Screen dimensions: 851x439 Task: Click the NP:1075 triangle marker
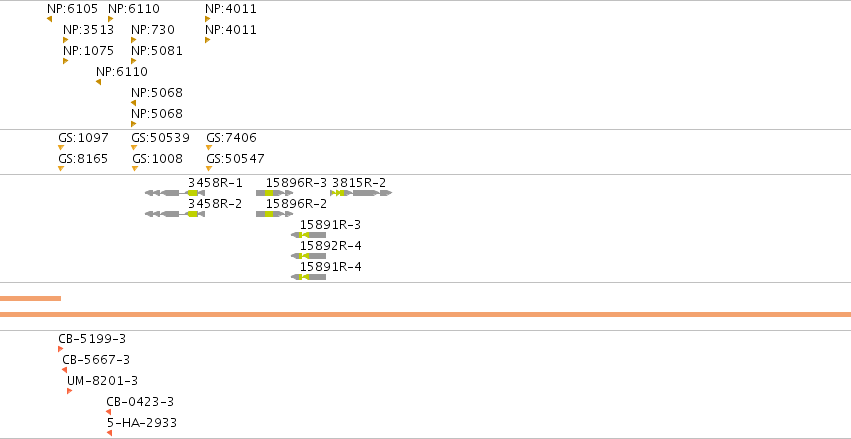pos(66,61)
